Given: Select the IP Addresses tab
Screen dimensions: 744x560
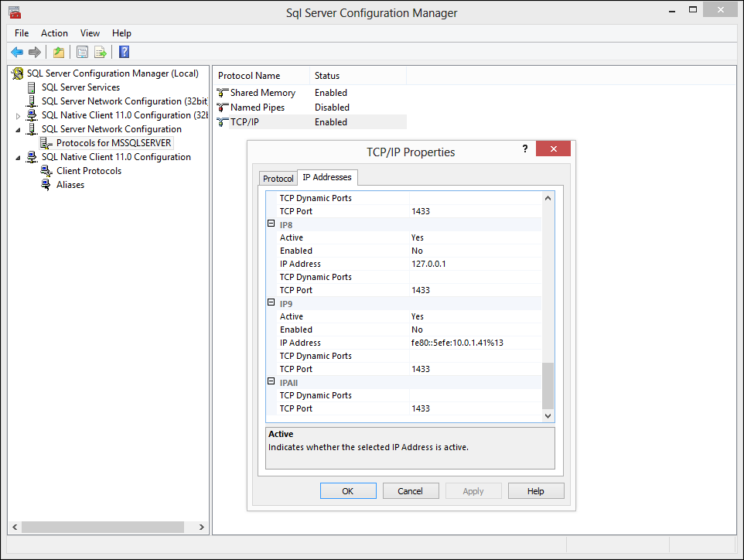Looking at the screenshot, I should [327, 177].
